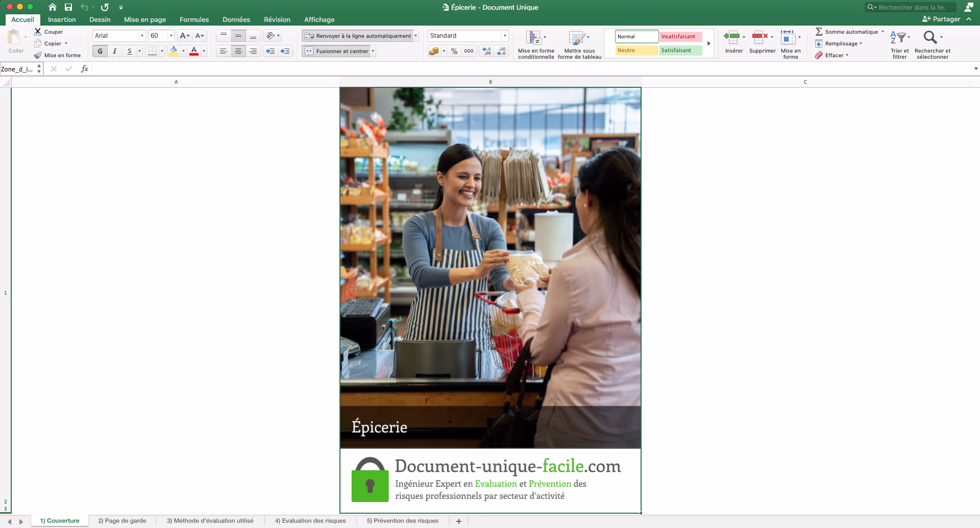The height and width of the screenshot is (528, 980).
Task: Align content to top of cell
Action: 224,36
